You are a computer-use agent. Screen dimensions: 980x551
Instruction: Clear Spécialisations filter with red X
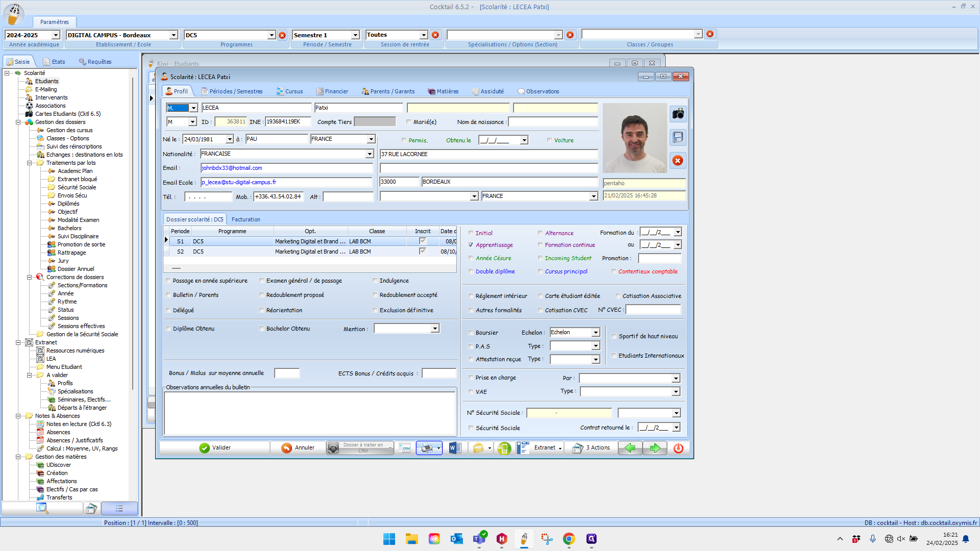pyautogui.click(x=570, y=35)
